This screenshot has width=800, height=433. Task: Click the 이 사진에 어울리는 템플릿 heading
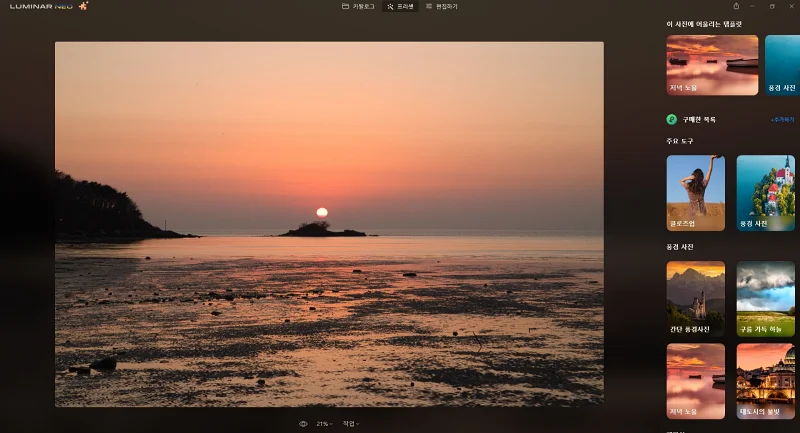click(x=704, y=24)
